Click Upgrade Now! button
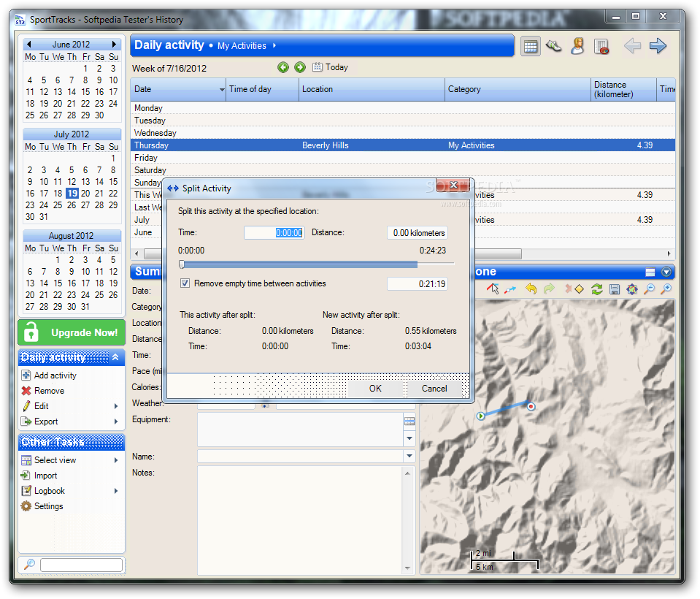This screenshot has height=599, width=700. [x=72, y=333]
